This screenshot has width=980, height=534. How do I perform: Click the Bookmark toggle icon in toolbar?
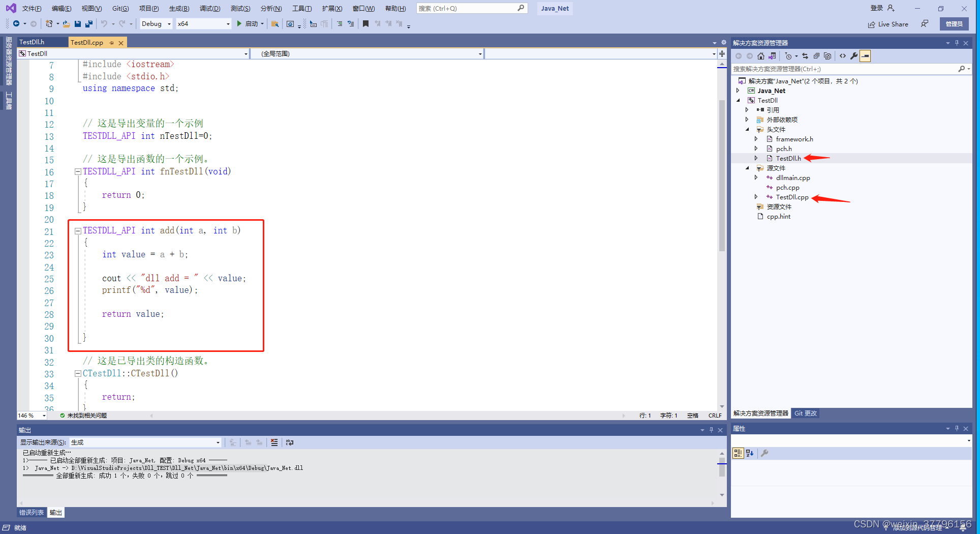click(365, 24)
